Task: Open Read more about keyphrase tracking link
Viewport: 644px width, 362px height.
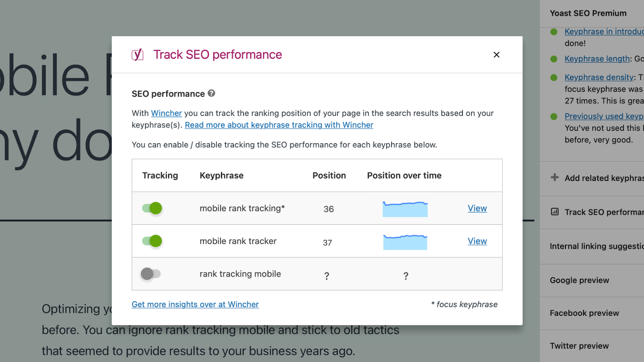Action: [279, 125]
